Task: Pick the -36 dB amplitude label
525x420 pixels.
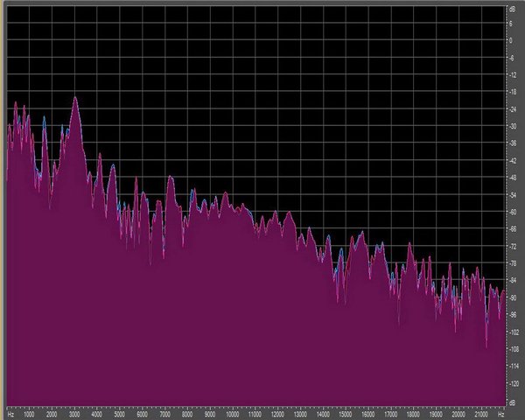Action: click(512, 143)
